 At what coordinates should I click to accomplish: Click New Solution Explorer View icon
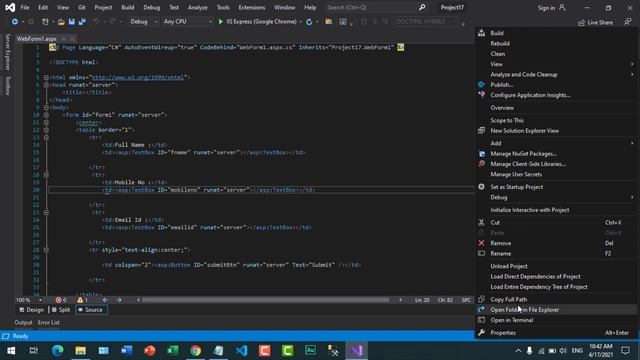point(482,131)
